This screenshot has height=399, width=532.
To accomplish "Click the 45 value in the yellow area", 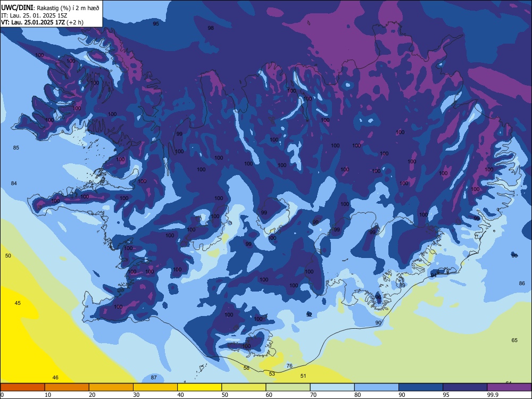I will coord(18,303).
